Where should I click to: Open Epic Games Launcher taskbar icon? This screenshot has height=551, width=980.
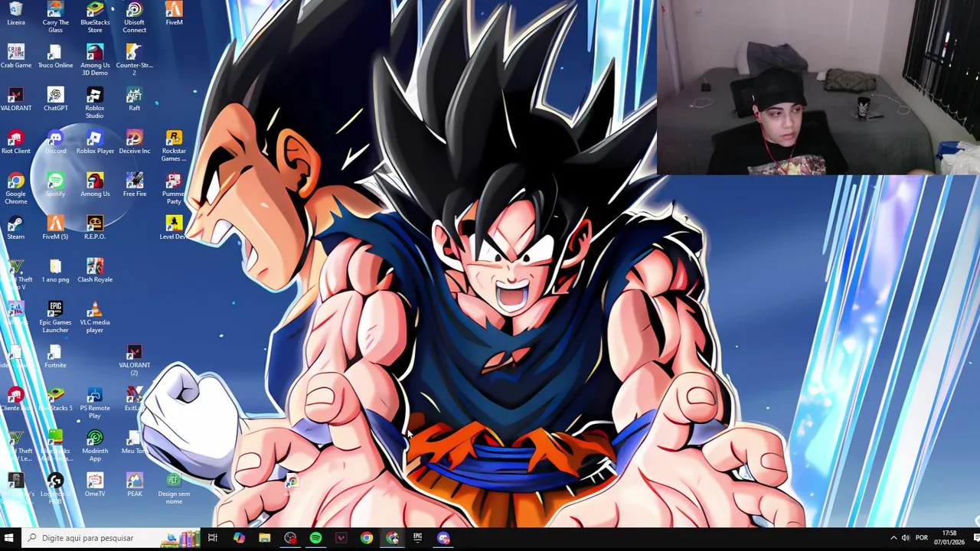(x=417, y=538)
